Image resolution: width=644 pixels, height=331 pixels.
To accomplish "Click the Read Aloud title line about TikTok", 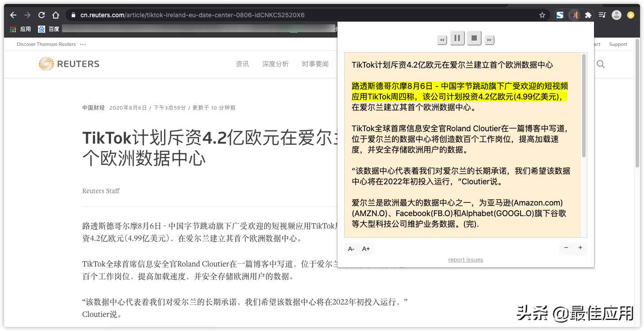I will click(452, 65).
